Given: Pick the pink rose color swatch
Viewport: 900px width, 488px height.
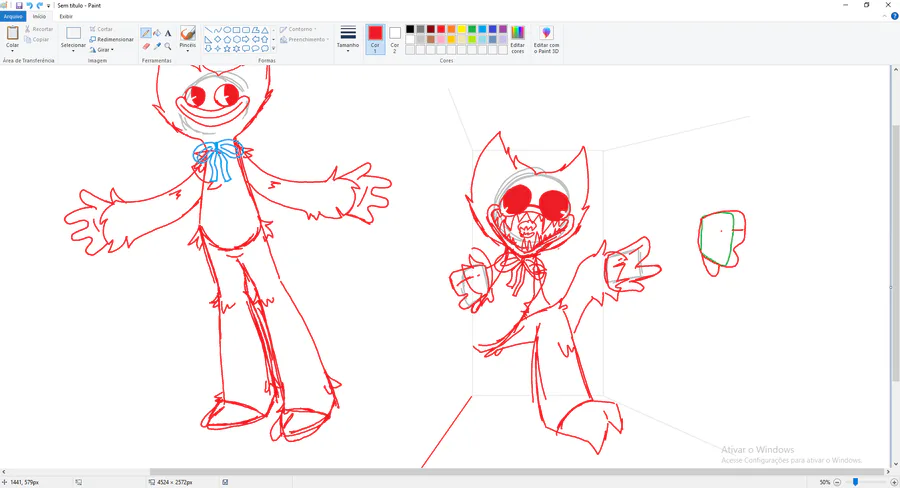Looking at the screenshot, I should click(441, 40).
